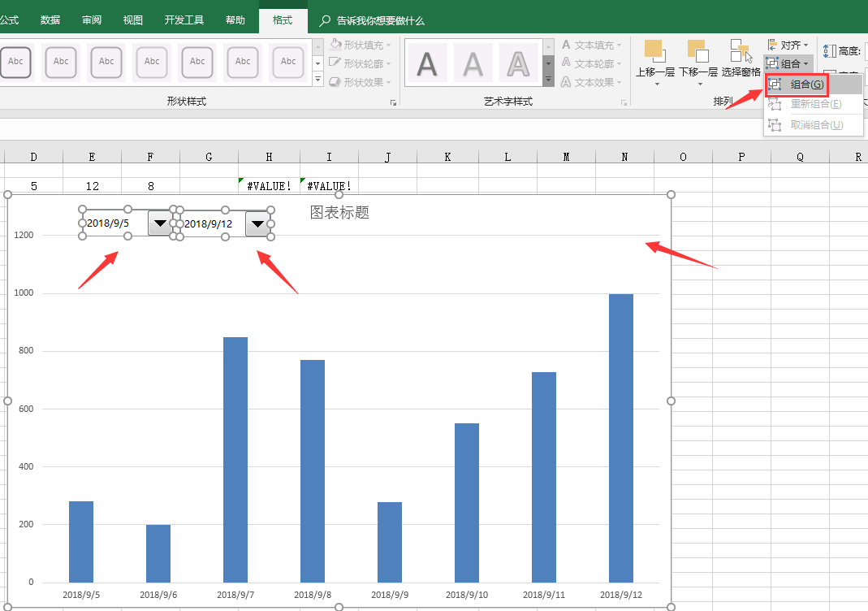Click the 对齐 align icon

[772, 45]
